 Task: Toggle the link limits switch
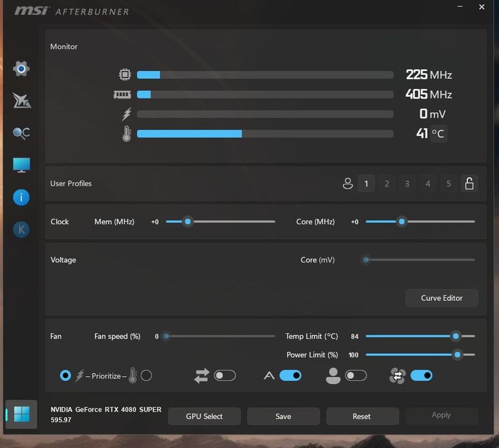point(225,376)
